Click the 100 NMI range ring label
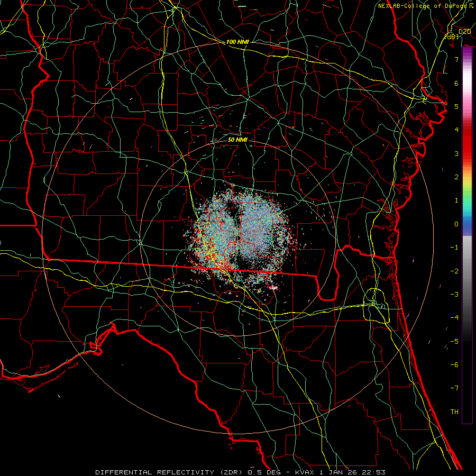The width and height of the screenshot is (476, 476). 237,42
